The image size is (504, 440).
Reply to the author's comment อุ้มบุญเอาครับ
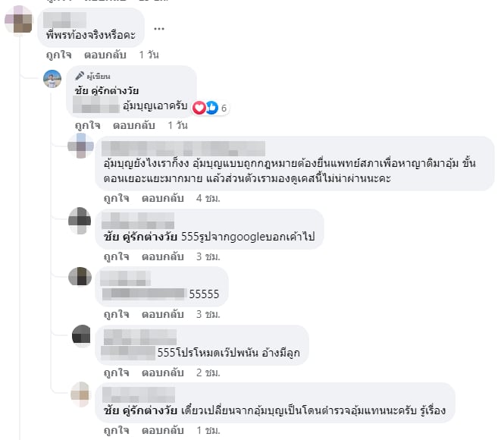(x=133, y=125)
